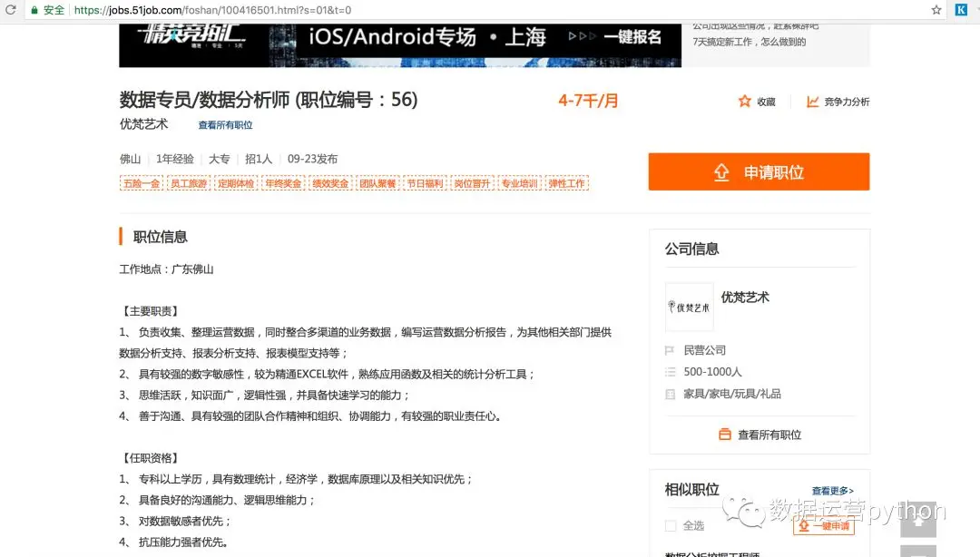
Task: Click the flag icon next to 民营公司
Action: pyautogui.click(x=670, y=351)
